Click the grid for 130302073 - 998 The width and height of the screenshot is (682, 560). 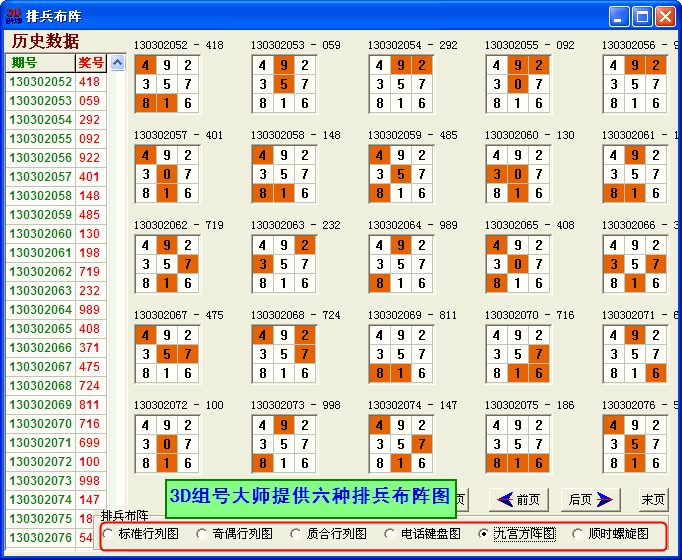pyautogui.click(x=284, y=444)
